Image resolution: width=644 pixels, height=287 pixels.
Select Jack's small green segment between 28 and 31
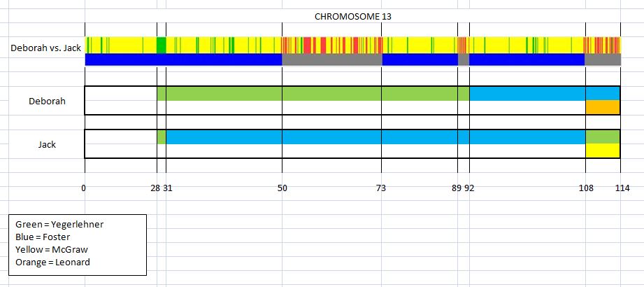[x=162, y=137]
